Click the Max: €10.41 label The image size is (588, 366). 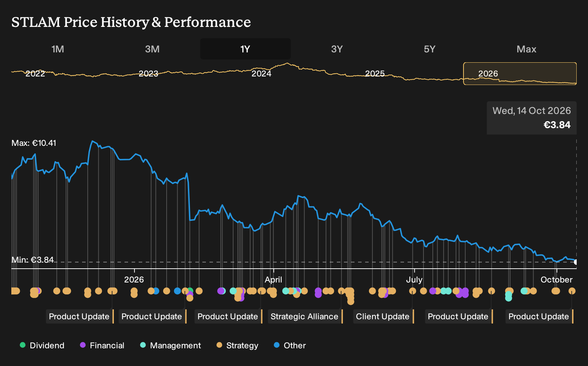[x=34, y=143]
